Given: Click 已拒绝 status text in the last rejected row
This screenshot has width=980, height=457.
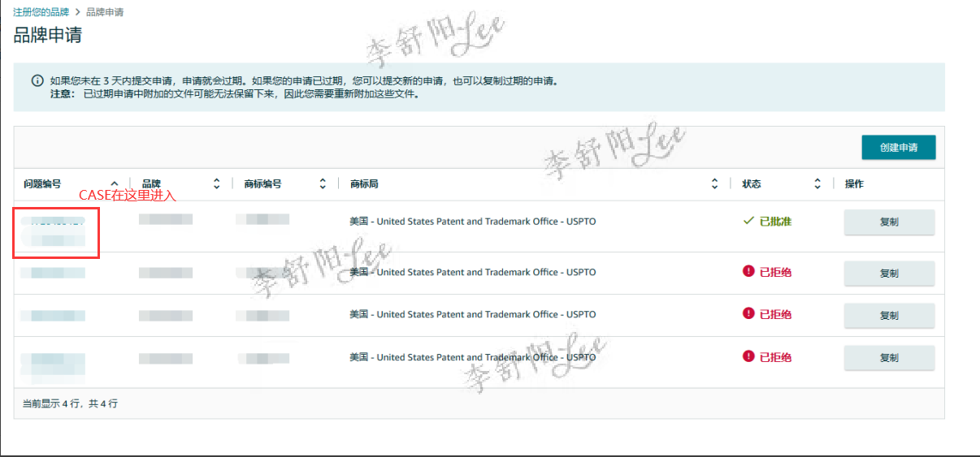Looking at the screenshot, I should (x=775, y=356).
